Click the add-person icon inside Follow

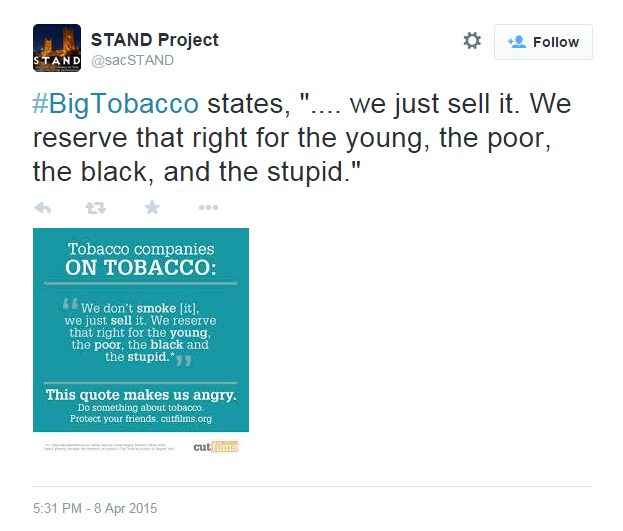coord(517,42)
